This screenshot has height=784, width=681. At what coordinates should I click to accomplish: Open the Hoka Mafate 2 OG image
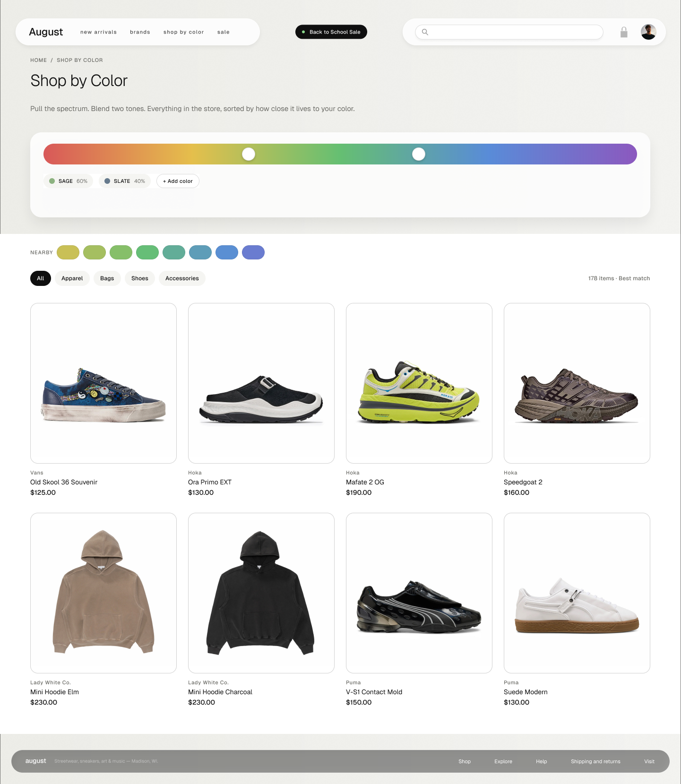419,383
